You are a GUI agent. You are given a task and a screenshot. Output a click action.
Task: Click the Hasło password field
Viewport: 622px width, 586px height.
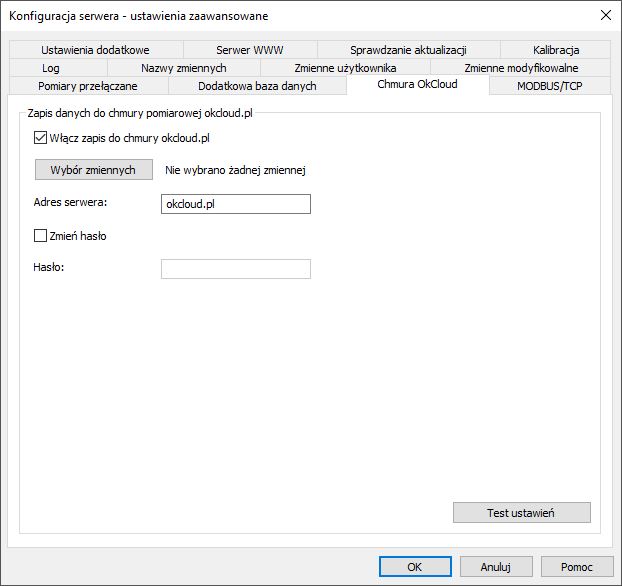pyautogui.click(x=236, y=269)
